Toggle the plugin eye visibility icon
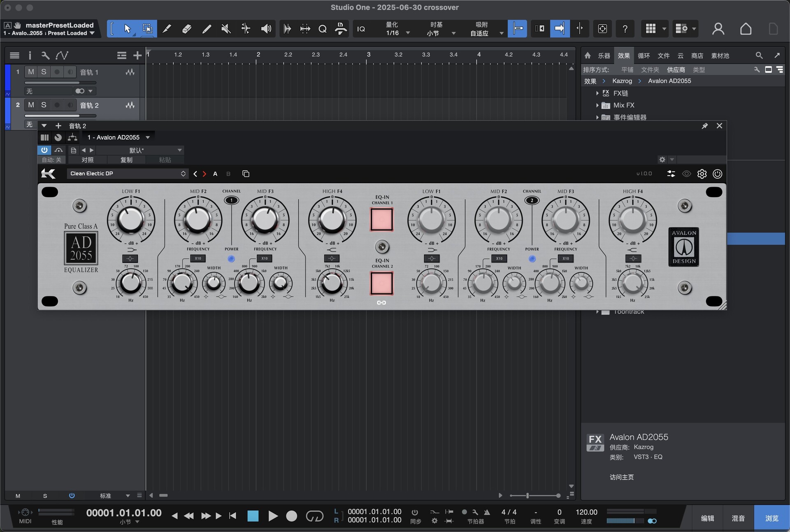Image resolution: width=790 pixels, height=532 pixels. pyautogui.click(x=686, y=174)
